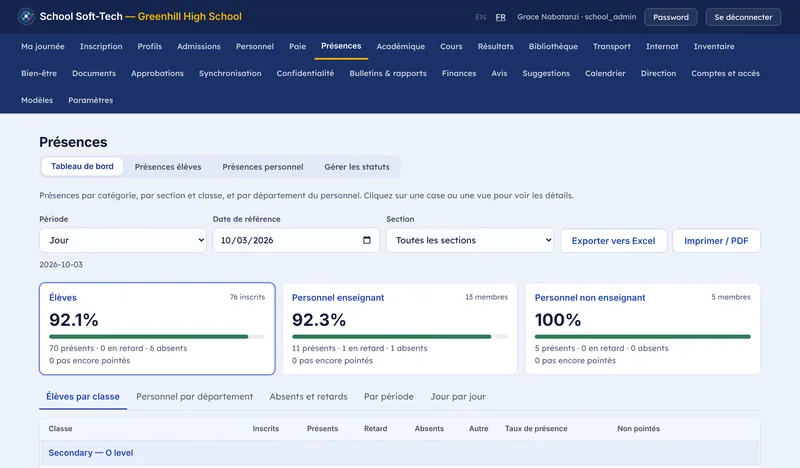Click the Élèves attendance progress bar
The height and width of the screenshot is (468, 800).
157,337
